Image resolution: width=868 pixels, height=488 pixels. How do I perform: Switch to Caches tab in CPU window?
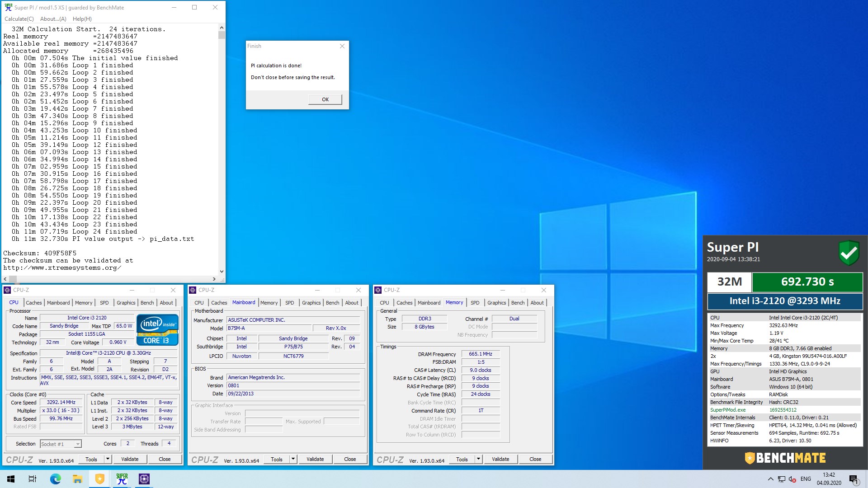[x=34, y=303]
